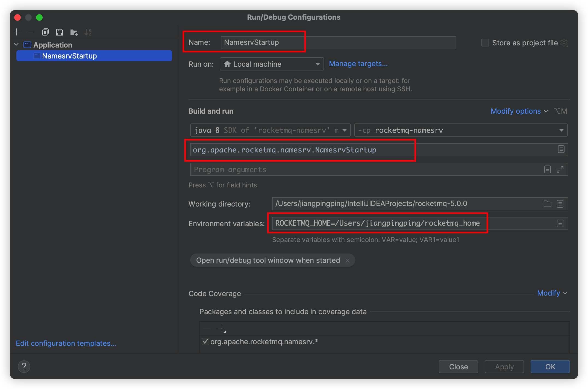This screenshot has height=389, width=588.
Task: Toggle the Open run/debug tool window option
Action: pos(347,261)
